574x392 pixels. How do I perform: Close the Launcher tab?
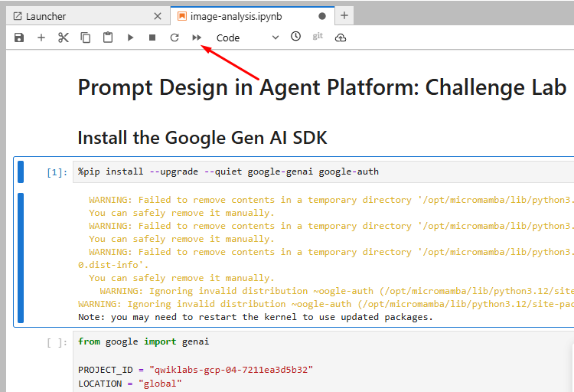tap(158, 16)
